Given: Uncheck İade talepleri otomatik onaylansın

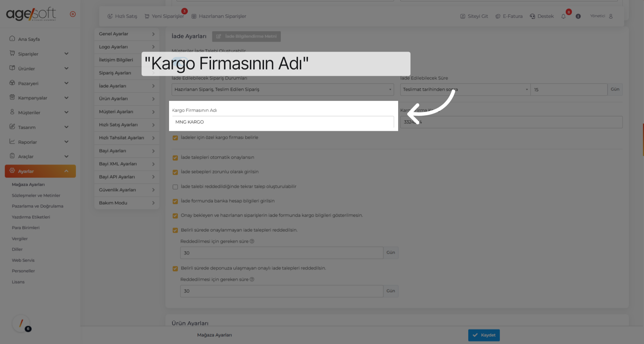Looking at the screenshot, I should [175, 158].
